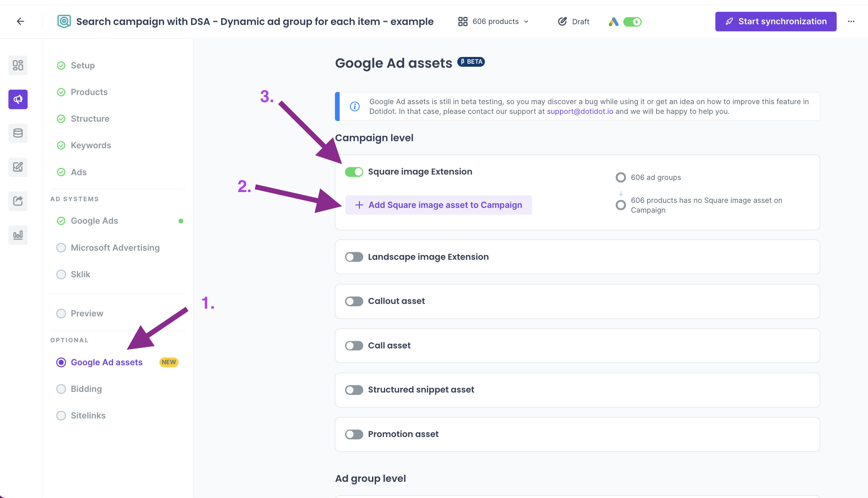Open the export share sidebar icon
Image resolution: width=868 pixels, height=498 pixels.
click(18, 201)
